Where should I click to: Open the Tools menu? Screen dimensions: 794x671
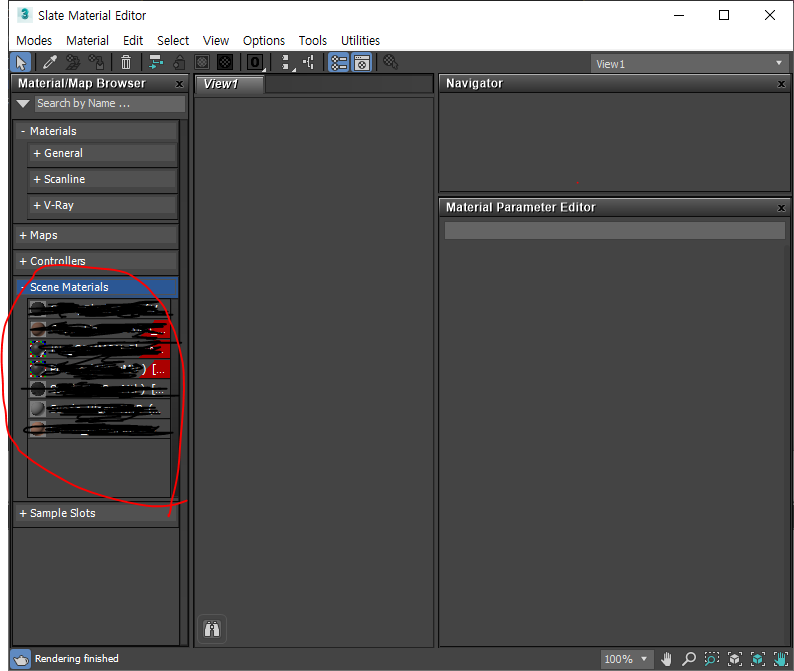click(312, 41)
